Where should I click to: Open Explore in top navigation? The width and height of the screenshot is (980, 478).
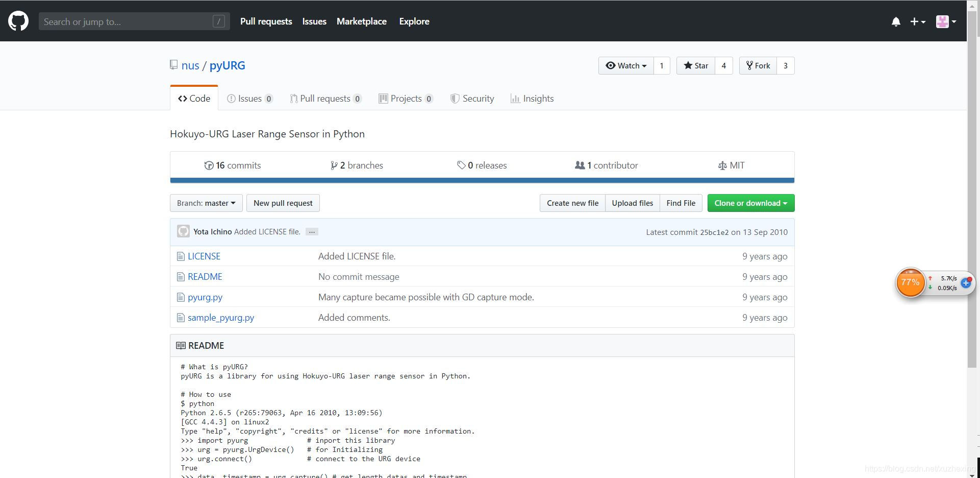point(414,21)
